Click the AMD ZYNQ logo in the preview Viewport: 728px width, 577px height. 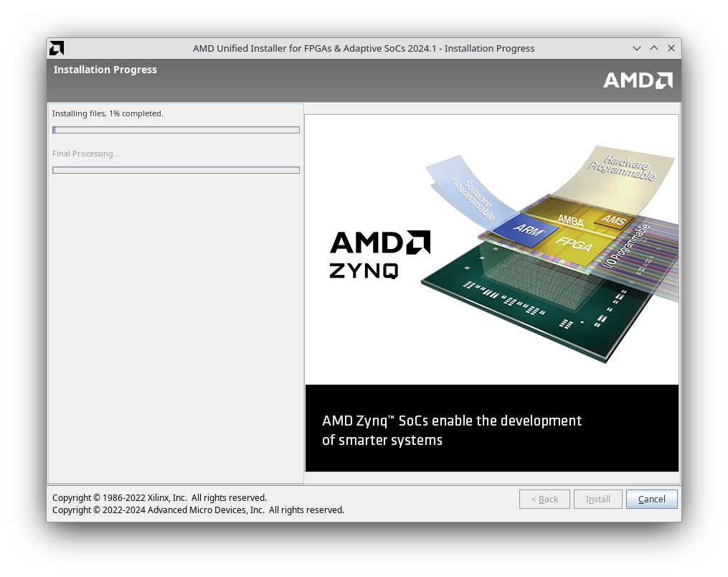click(379, 253)
